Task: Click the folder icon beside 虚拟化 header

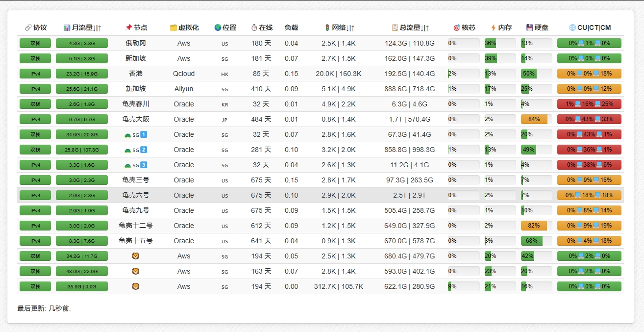Action: (x=173, y=28)
